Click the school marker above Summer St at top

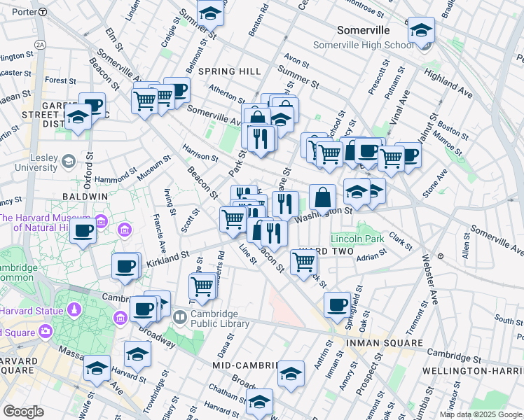tap(210, 14)
